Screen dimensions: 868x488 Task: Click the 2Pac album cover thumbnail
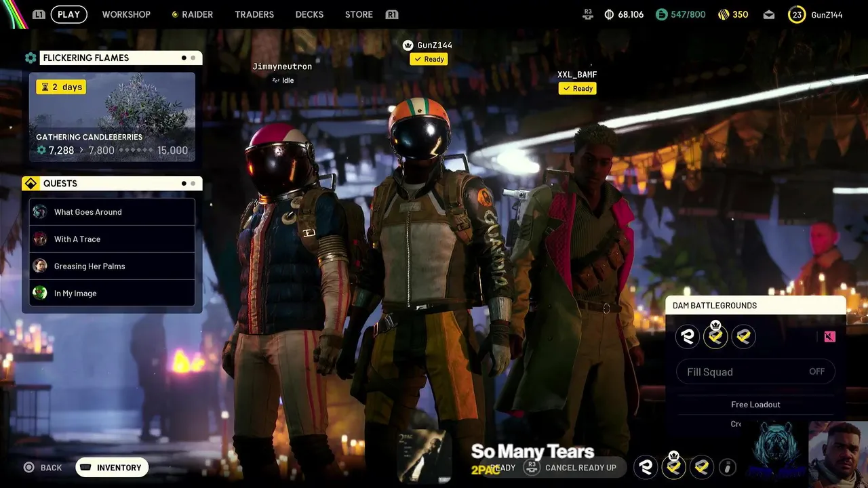pos(425,456)
